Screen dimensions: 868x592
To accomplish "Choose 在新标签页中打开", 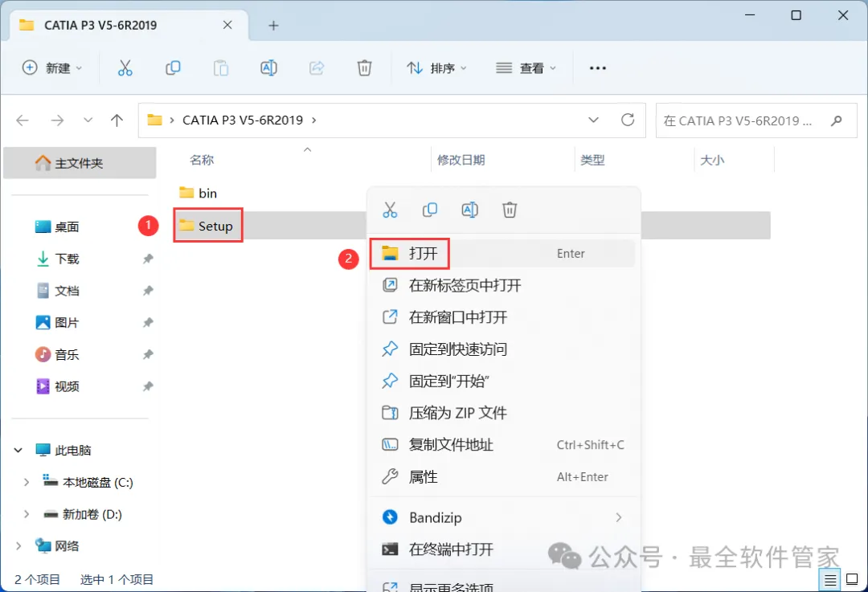I will (x=502, y=285).
